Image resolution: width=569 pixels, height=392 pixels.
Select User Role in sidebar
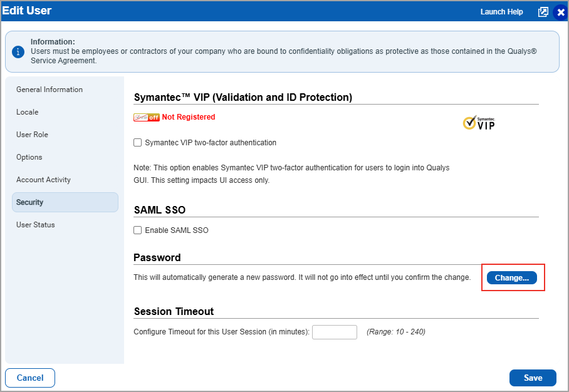click(x=32, y=135)
